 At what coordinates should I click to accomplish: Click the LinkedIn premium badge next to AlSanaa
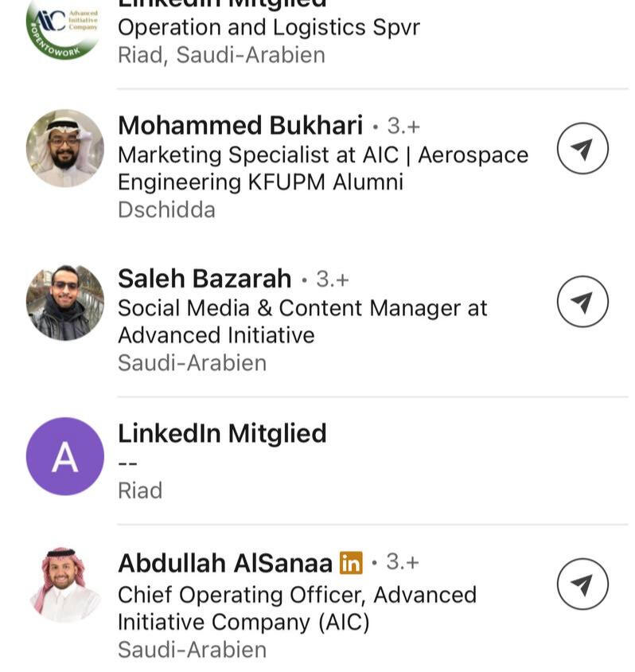pyautogui.click(x=351, y=563)
